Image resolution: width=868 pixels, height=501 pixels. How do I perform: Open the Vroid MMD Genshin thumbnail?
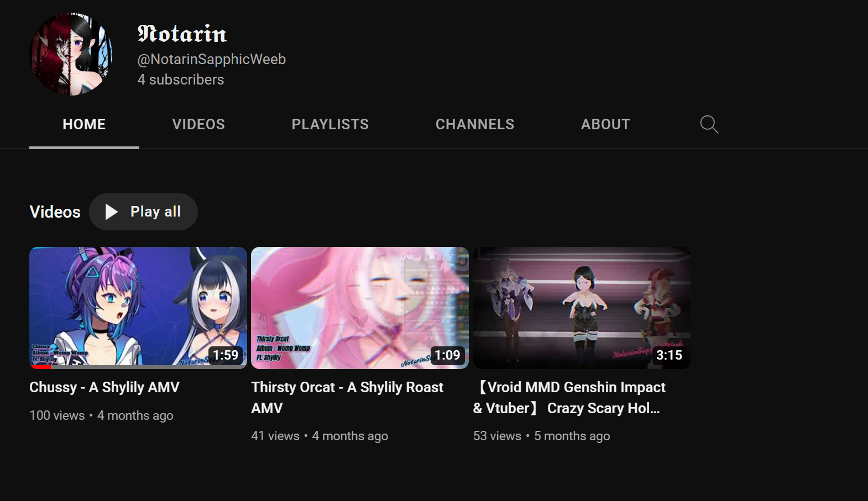582,308
